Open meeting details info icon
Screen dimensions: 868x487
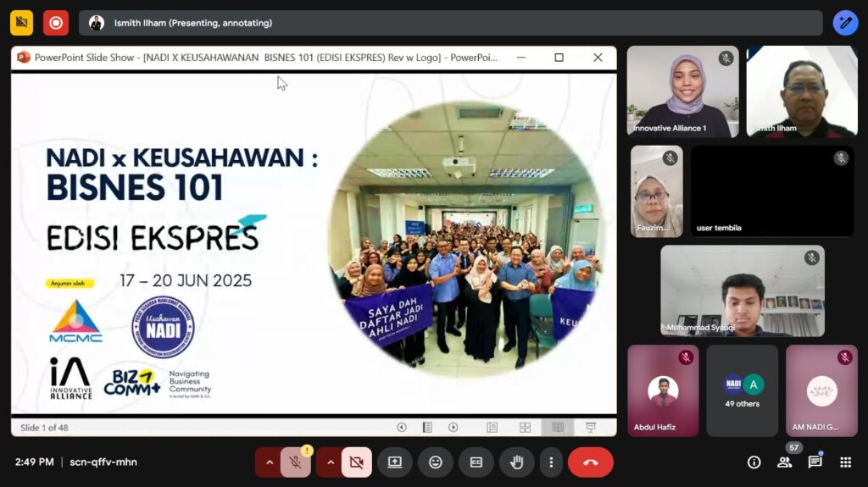click(x=754, y=462)
